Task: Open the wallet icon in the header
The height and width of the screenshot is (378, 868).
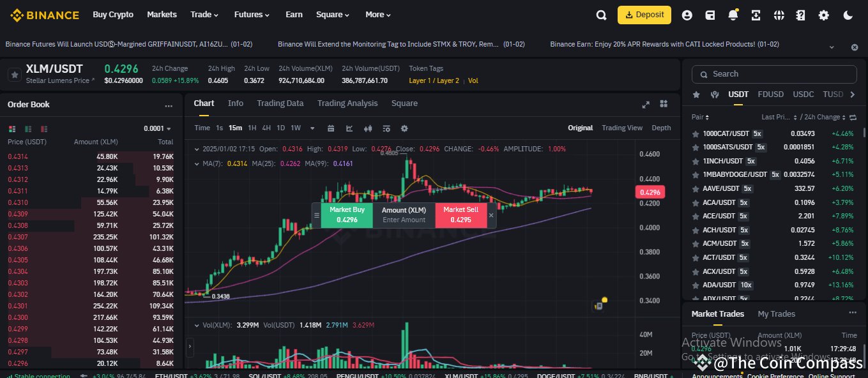Action: pos(710,15)
